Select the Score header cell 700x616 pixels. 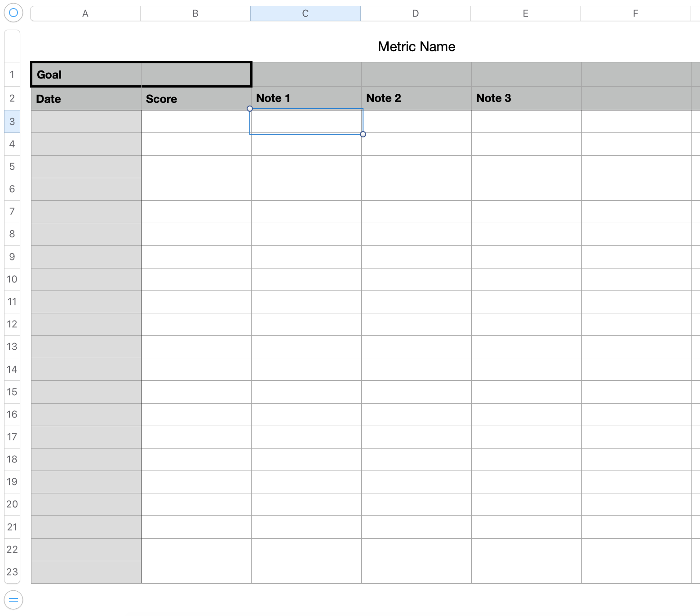196,99
